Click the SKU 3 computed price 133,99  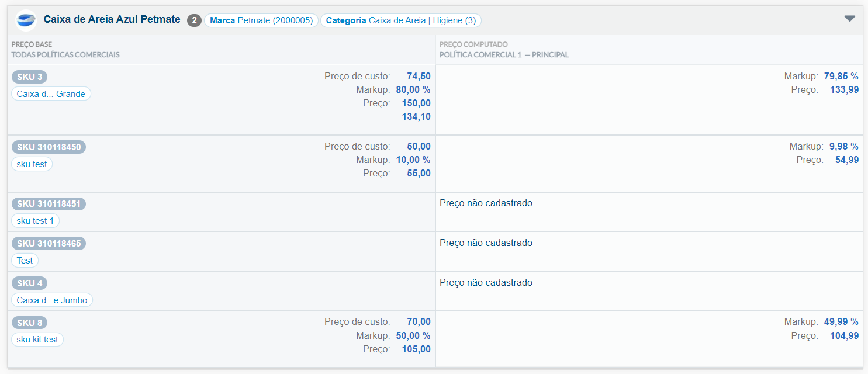click(x=844, y=89)
